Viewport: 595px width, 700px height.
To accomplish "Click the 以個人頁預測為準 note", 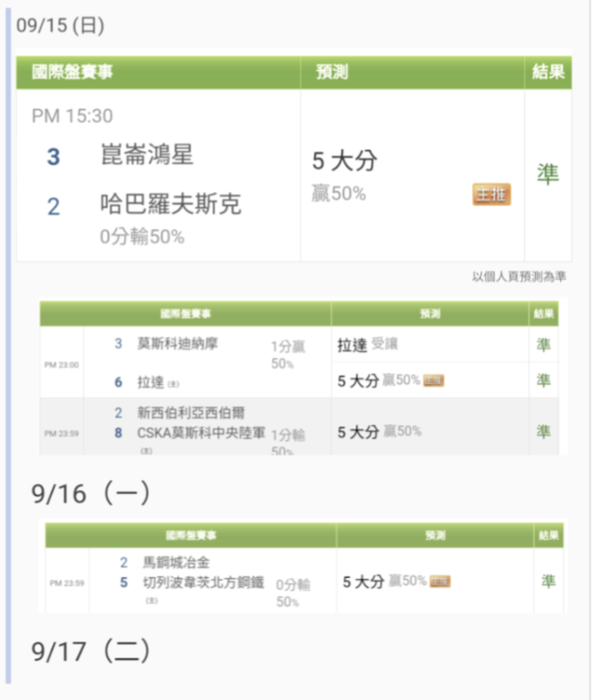I will pyautogui.click(x=519, y=277).
